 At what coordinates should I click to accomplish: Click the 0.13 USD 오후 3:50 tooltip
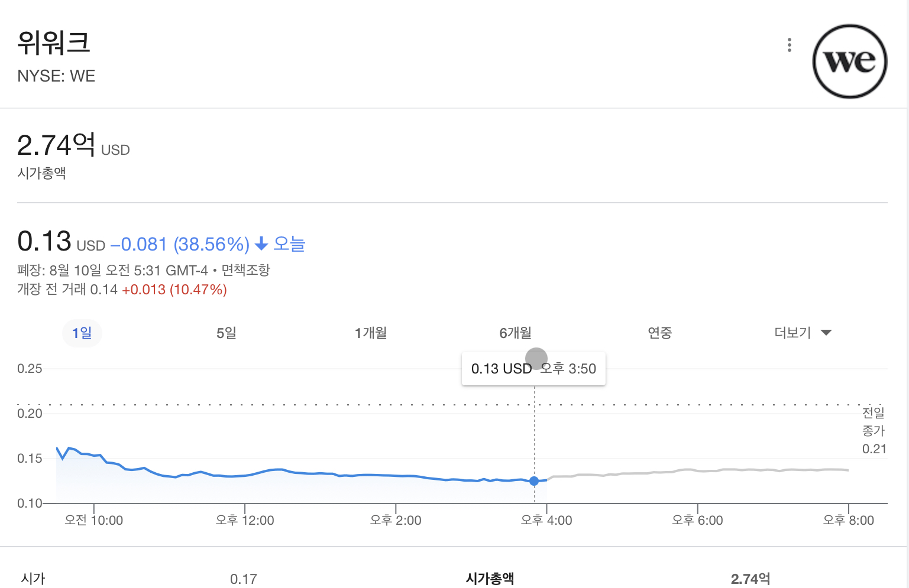[x=533, y=369]
